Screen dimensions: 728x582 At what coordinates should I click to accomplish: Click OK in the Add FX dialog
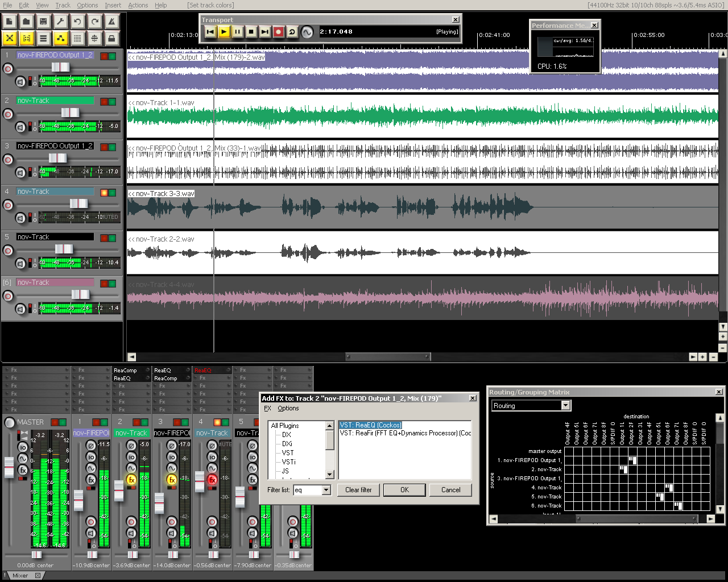[x=404, y=490]
